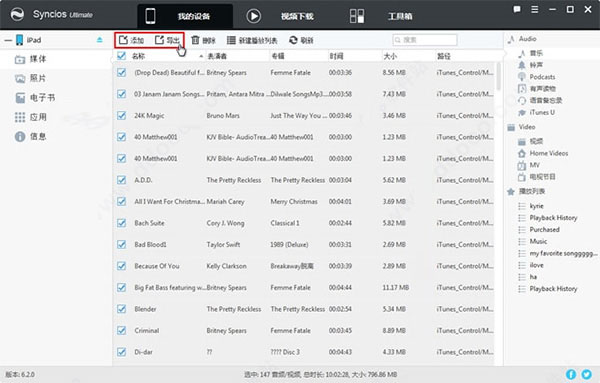Click the refresh (刷新) icon

coord(293,40)
